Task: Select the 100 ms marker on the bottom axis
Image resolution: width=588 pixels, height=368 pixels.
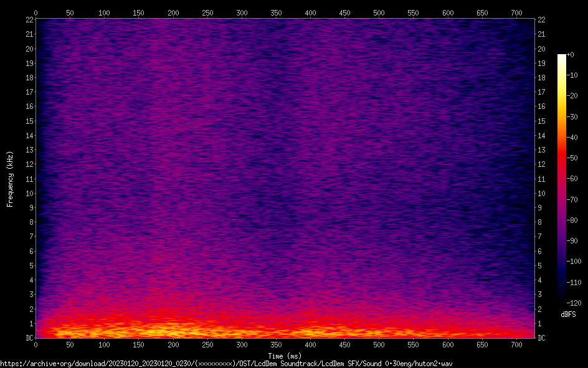Action: pos(104,344)
